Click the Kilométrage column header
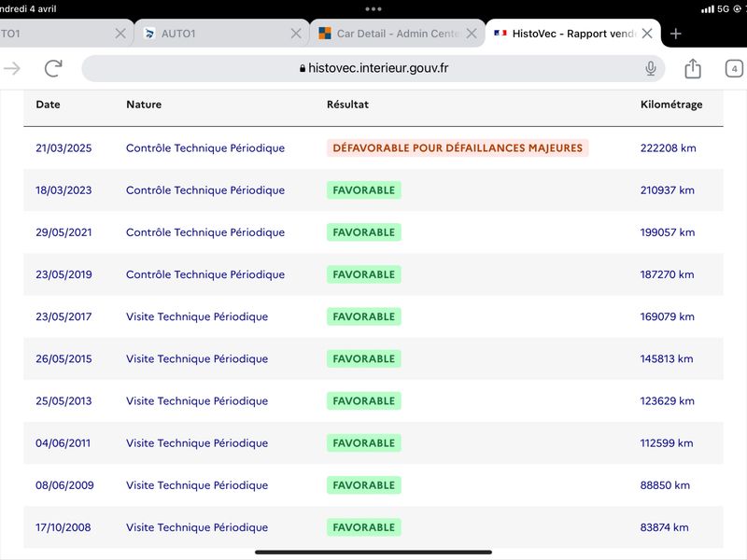747x560 pixels. click(x=671, y=105)
